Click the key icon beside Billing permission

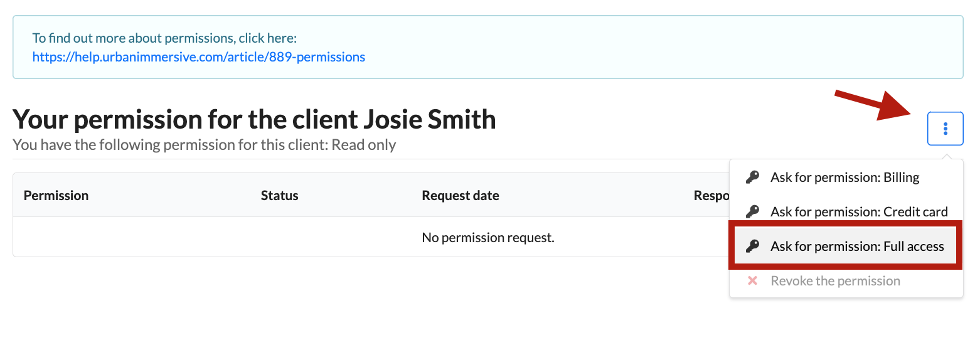(x=752, y=178)
